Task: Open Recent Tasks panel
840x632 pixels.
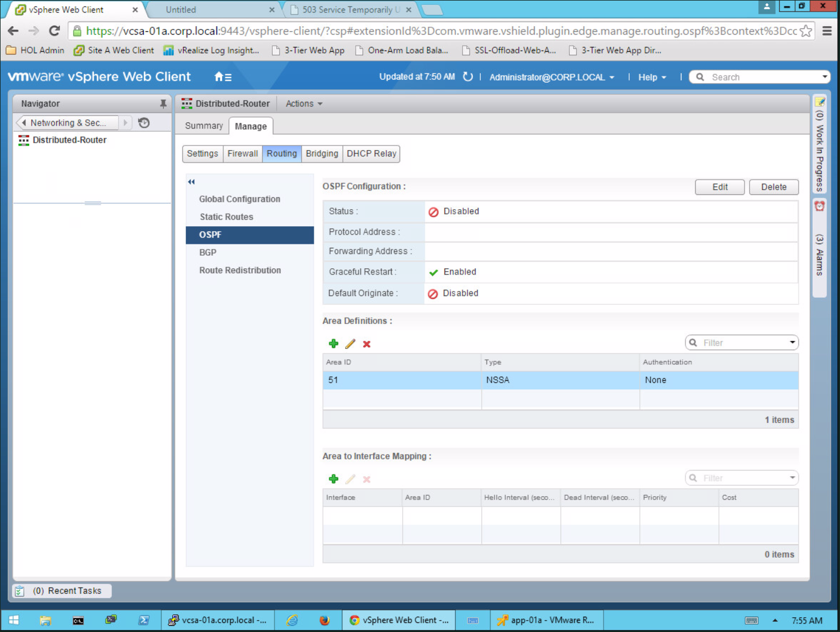Action: [62, 591]
